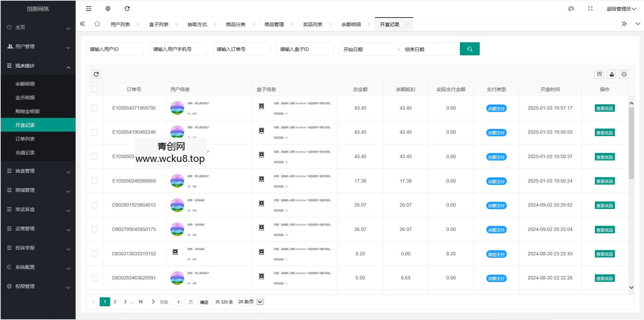Select the checkbox for order E103054371069795
644x320 pixels.
[x=95, y=108]
